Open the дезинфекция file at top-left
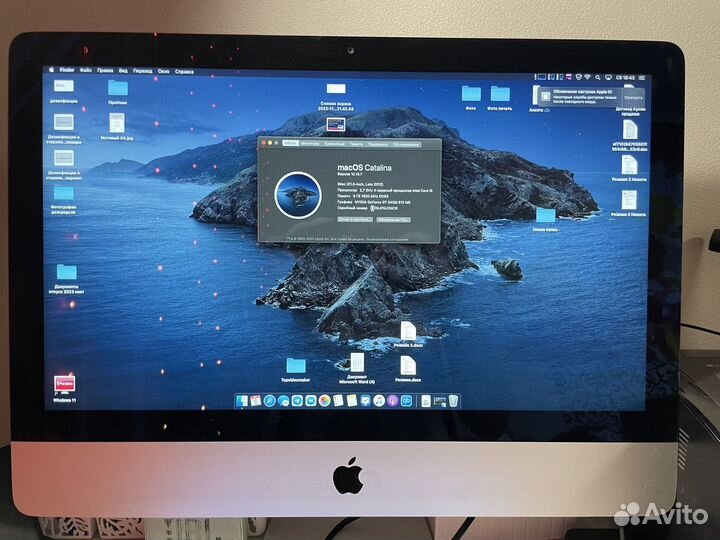The width and height of the screenshot is (720, 540). pyautogui.click(x=63, y=86)
